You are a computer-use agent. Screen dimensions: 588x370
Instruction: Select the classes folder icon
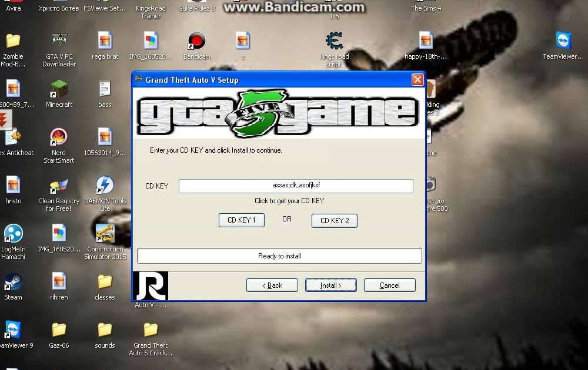click(105, 282)
